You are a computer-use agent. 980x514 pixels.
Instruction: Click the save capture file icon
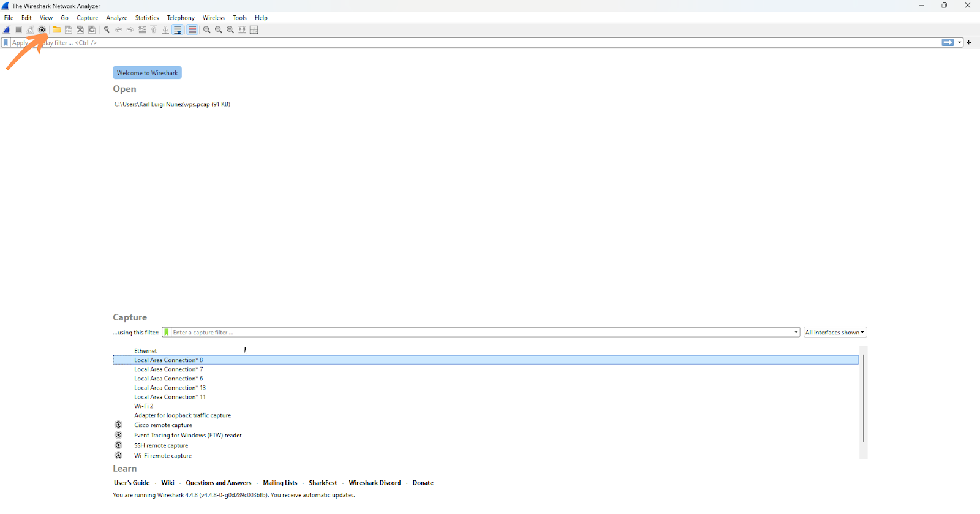(x=69, y=29)
